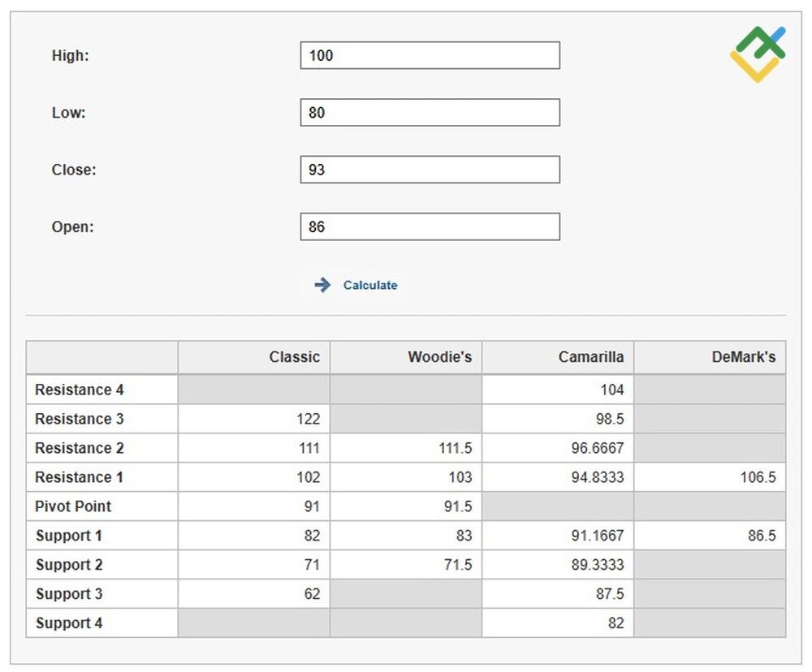The height and width of the screenshot is (672, 812).
Task: Click the Pivot Point row label
Action: [71, 506]
